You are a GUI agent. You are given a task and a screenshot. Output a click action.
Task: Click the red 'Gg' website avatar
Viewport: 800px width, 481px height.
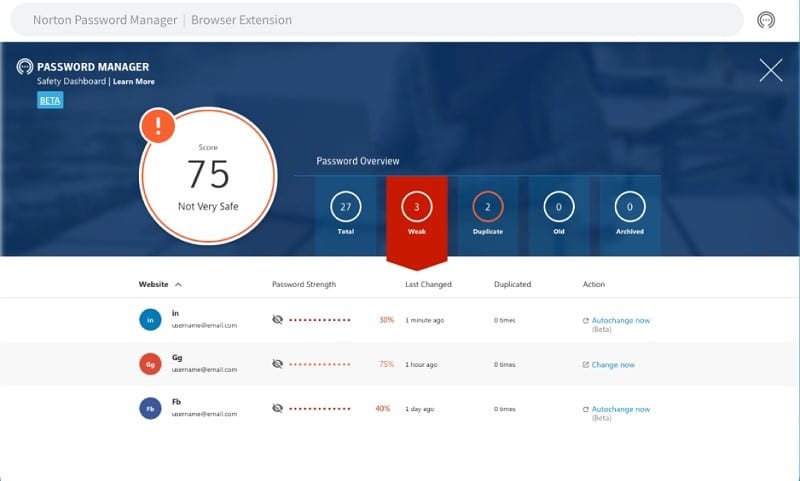pos(150,364)
